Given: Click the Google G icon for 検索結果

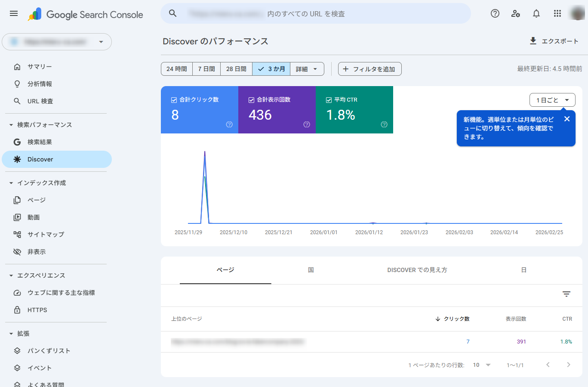Looking at the screenshot, I should [x=17, y=142].
